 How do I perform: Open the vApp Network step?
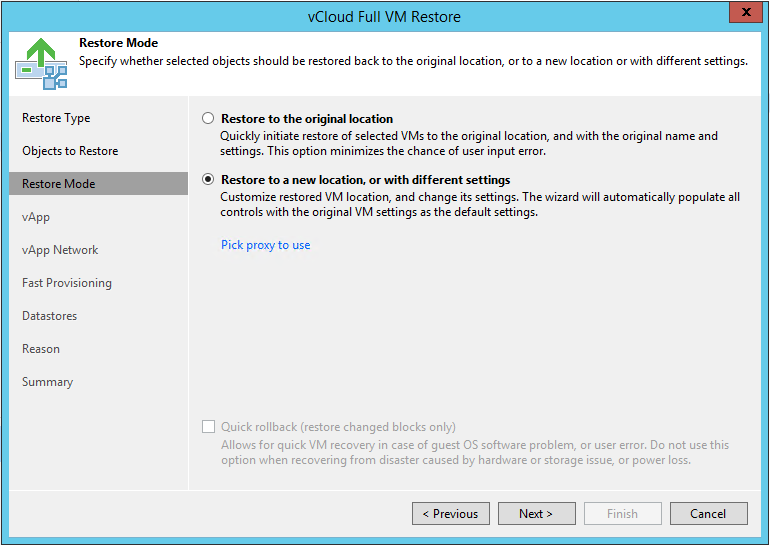click(60, 250)
